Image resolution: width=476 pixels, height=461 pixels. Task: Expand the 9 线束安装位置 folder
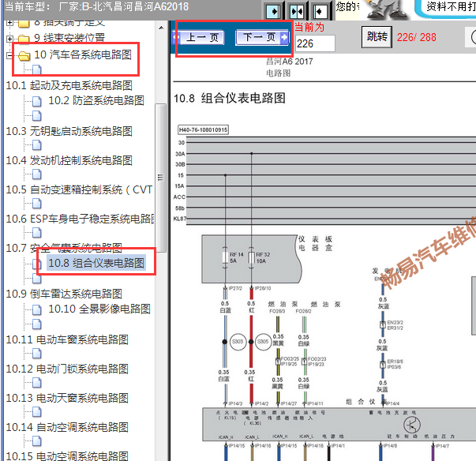[9, 39]
